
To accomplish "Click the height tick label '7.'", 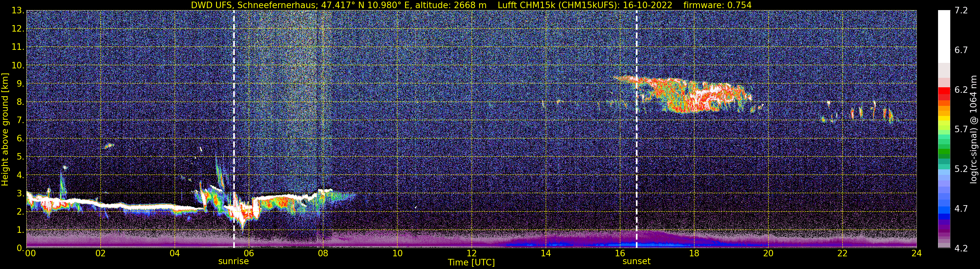I will click(x=20, y=120).
